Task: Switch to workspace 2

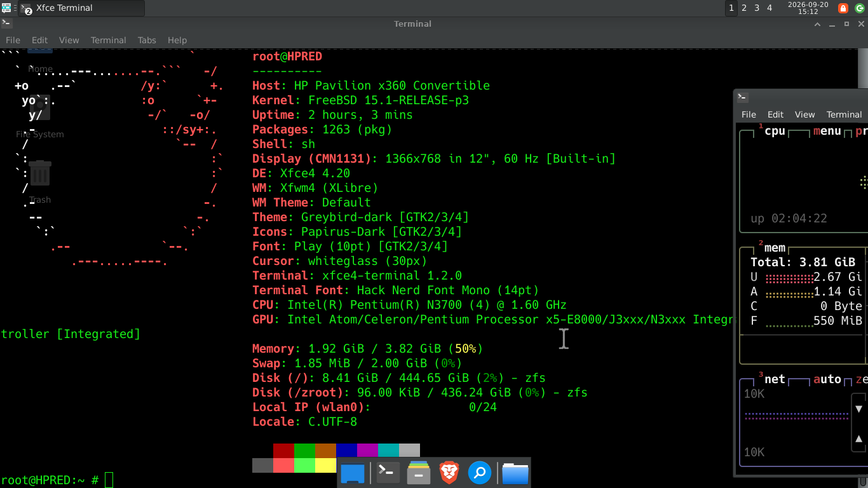Action: (744, 8)
